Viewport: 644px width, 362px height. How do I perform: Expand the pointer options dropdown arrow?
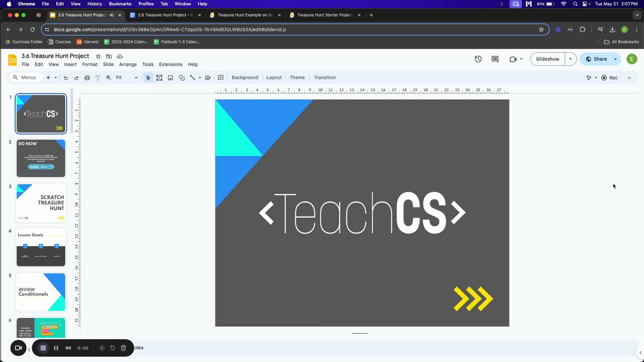pyautogui.click(x=596, y=77)
